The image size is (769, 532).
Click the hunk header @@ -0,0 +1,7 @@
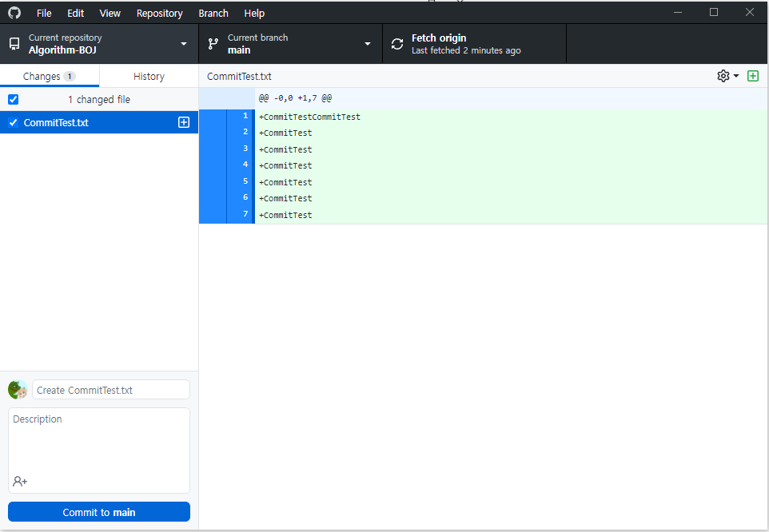pos(295,98)
